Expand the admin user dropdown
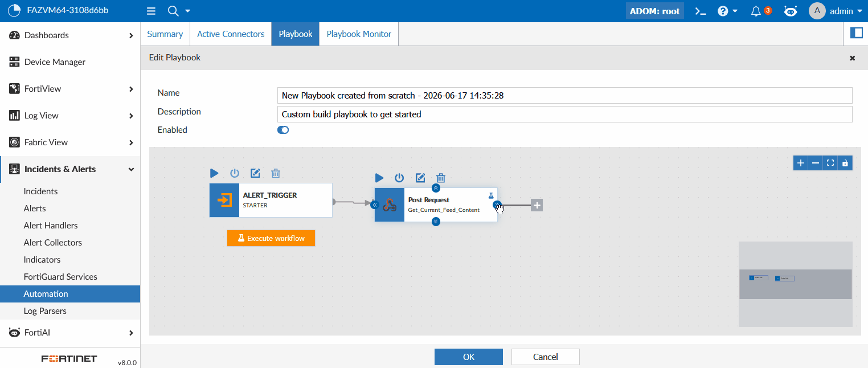 point(836,11)
